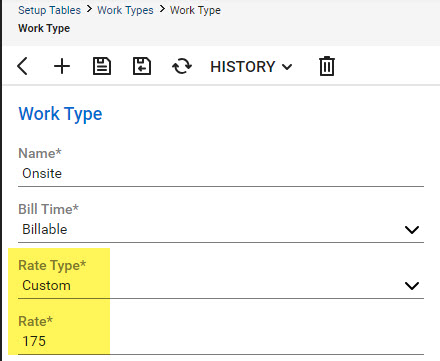The height and width of the screenshot is (361, 440).
Task: Expand the Rate Type dropdown showing Custom
Action: coord(412,286)
